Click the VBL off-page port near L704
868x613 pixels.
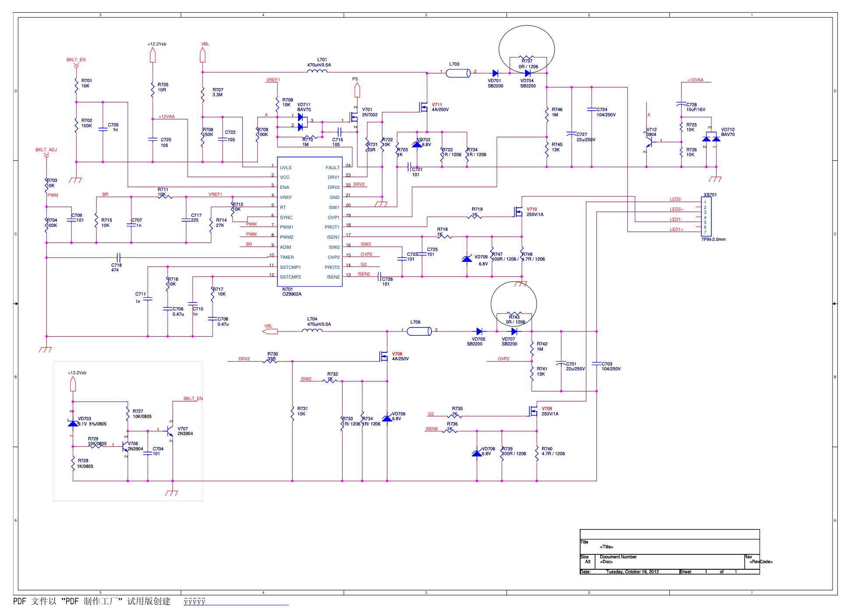pyautogui.click(x=270, y=331)
